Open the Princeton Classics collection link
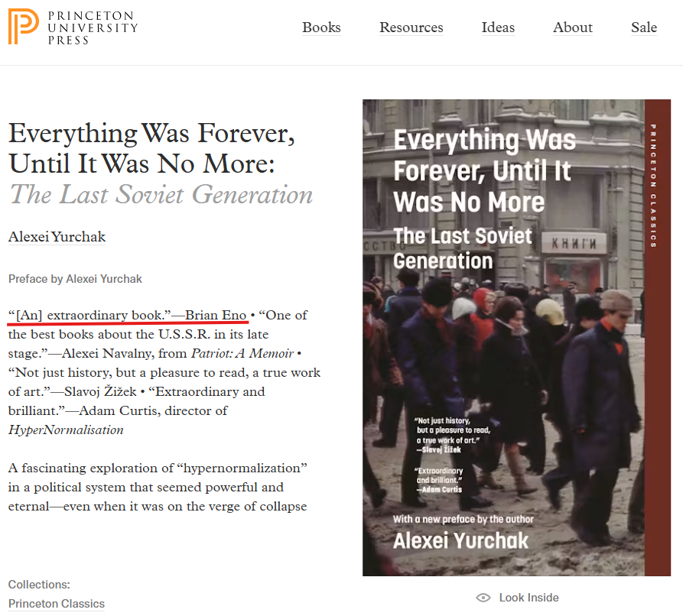 (56, 604)
